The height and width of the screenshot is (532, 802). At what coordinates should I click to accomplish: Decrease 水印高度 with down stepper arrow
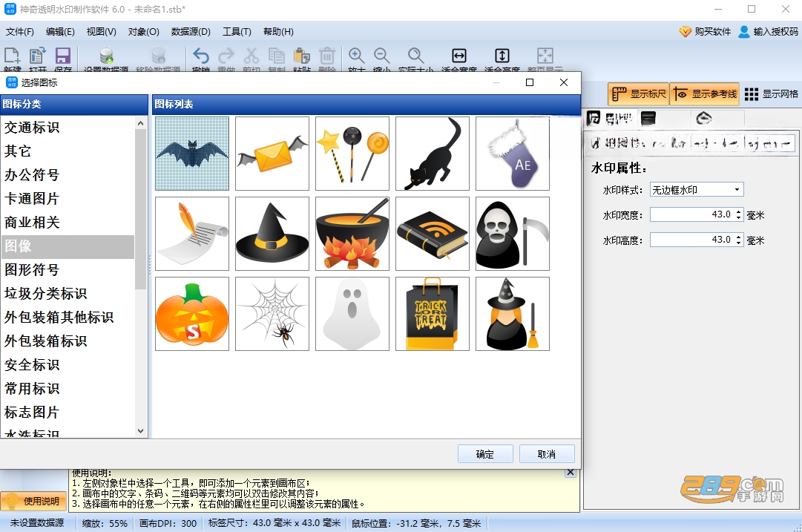[739, 243]
